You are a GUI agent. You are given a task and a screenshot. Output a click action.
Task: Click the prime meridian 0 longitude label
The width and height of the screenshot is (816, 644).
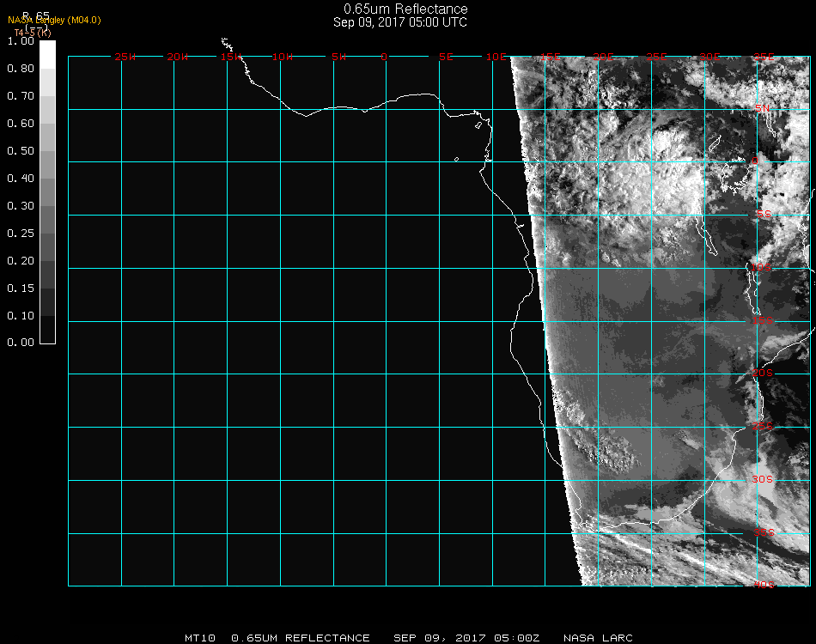click(x=384, y=57)
